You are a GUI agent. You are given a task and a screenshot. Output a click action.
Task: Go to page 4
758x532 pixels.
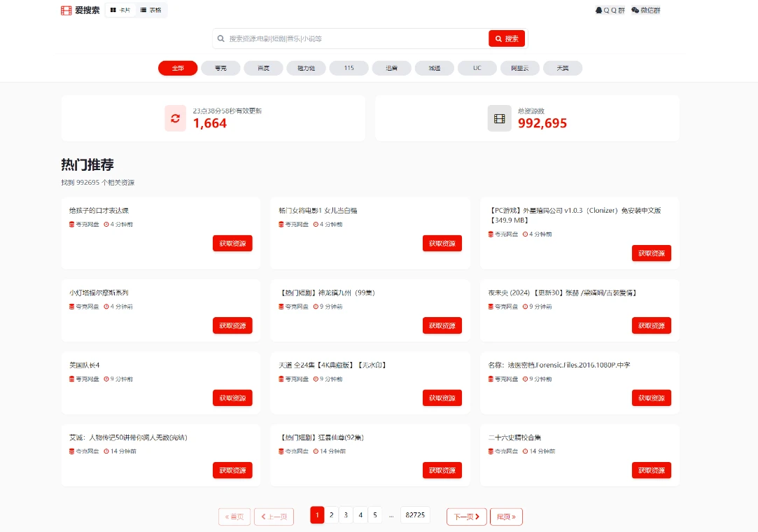360,515
